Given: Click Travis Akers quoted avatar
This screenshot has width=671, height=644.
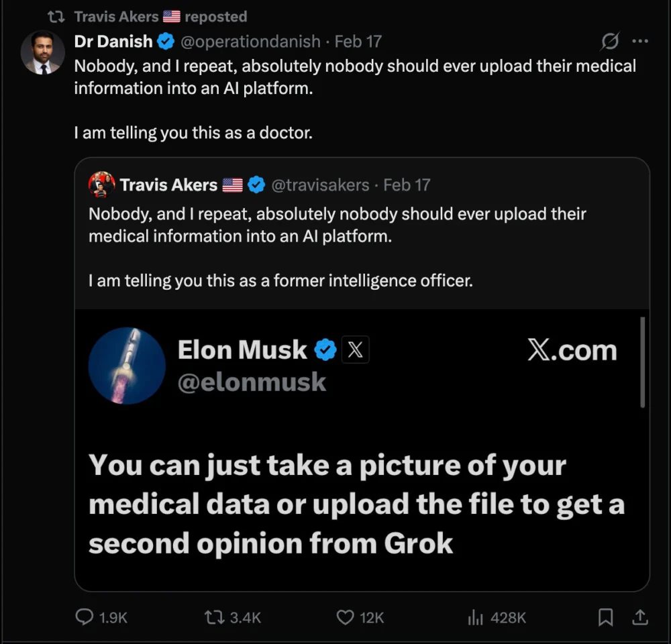Looking at the screenshot, I should coord(101,184).
